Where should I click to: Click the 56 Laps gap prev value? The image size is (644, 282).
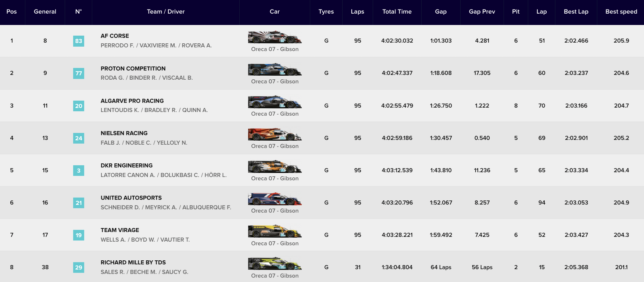click(x=482, y=267)
